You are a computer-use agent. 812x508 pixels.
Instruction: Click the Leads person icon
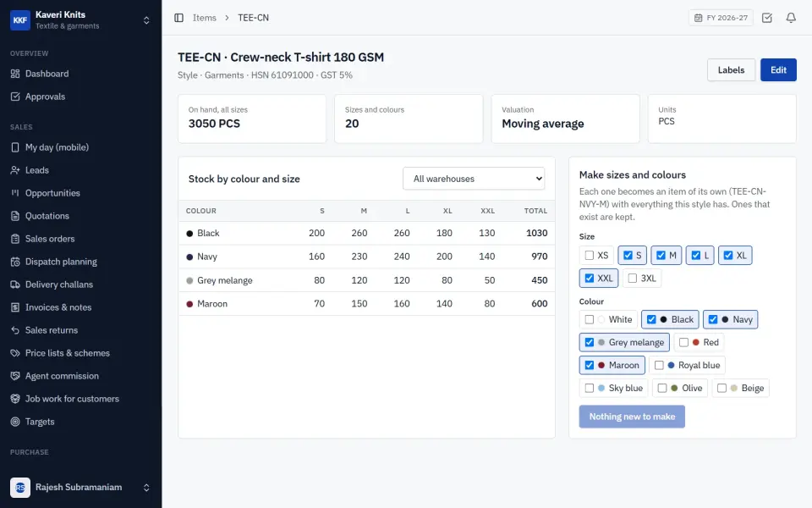(x=15, y=170)
